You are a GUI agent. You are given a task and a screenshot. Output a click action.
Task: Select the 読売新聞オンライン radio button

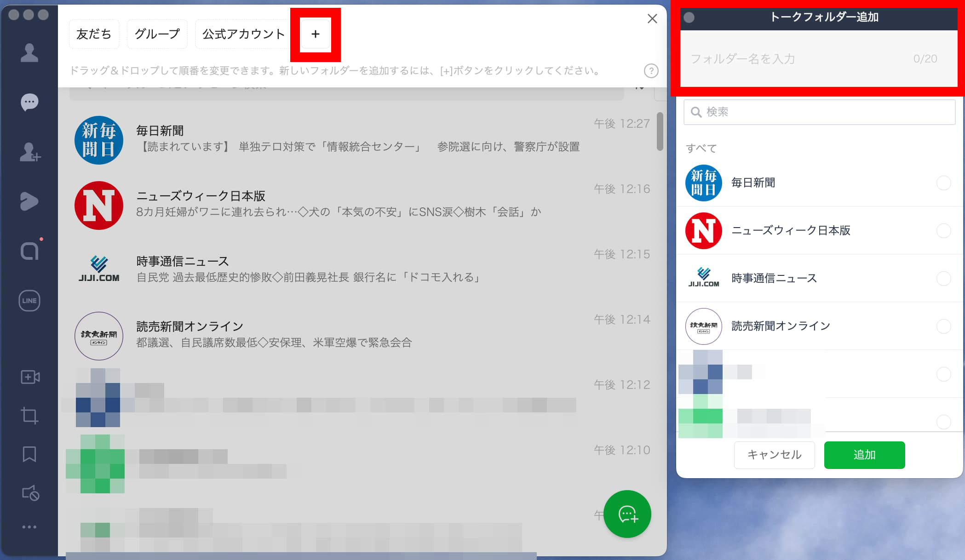943,326
